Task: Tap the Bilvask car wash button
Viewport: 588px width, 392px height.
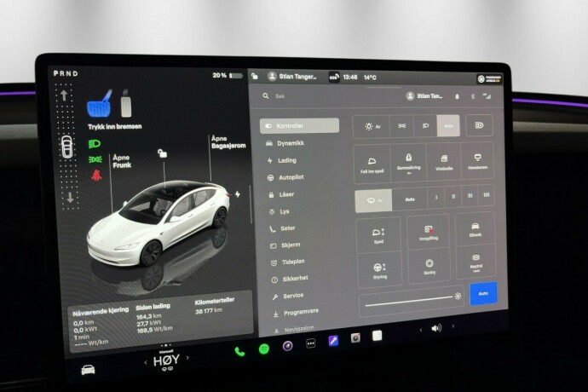Action: pos(476,229)
